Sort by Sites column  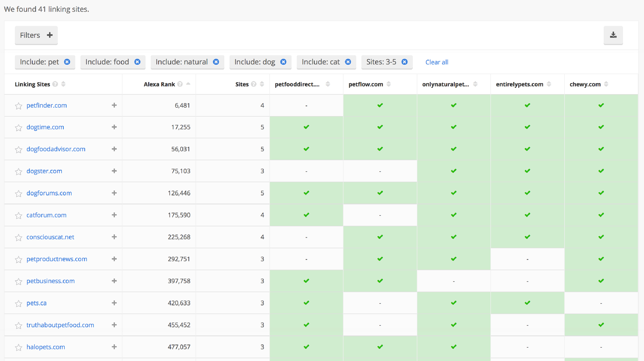click(x=262, y=84)
